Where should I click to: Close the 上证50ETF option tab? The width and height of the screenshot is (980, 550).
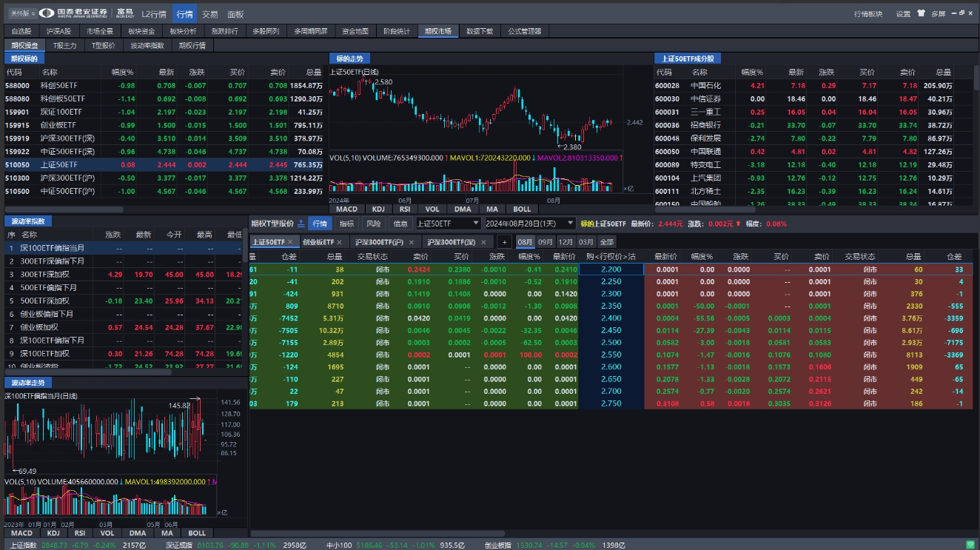point(290,242)
